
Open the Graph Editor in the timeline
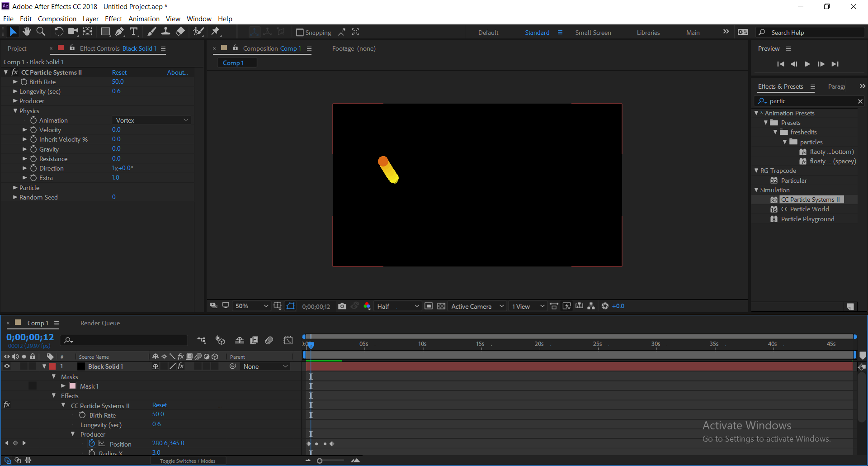288,340
